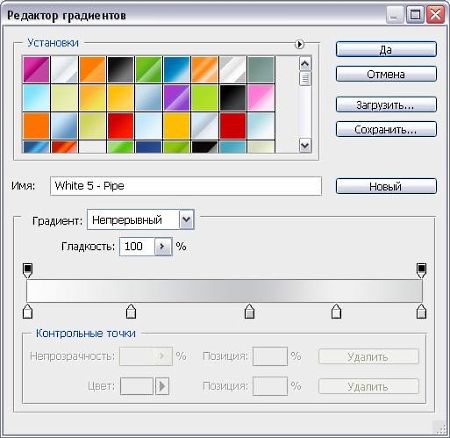Click the presets scrollbar up arrow
This screenshot has width=450, height=438.
305,63
